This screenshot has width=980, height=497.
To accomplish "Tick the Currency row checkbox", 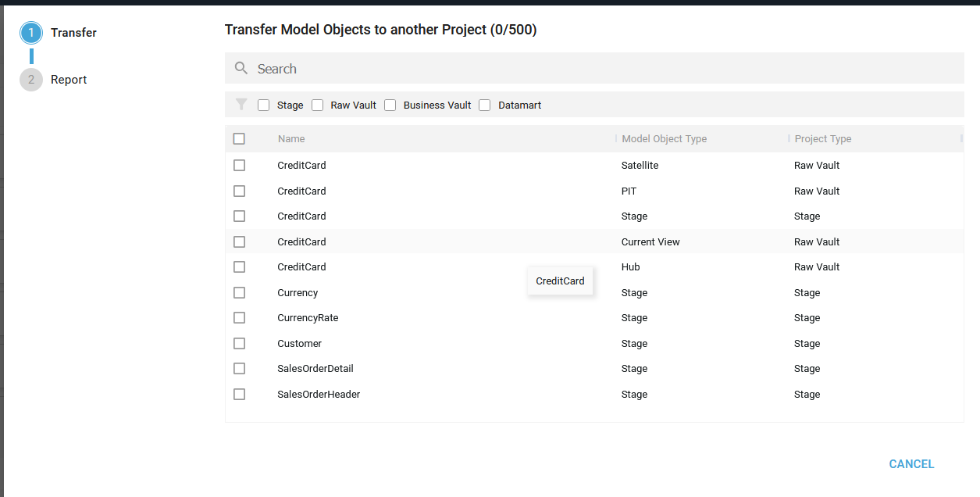I will point(239,292).
